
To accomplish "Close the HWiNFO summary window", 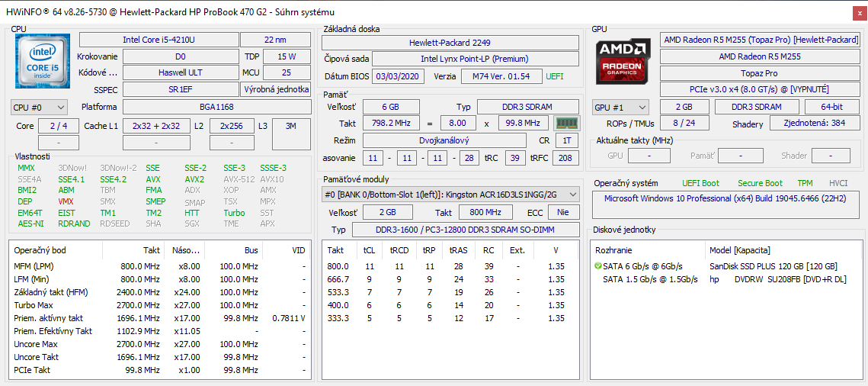I will coord(858,12).
